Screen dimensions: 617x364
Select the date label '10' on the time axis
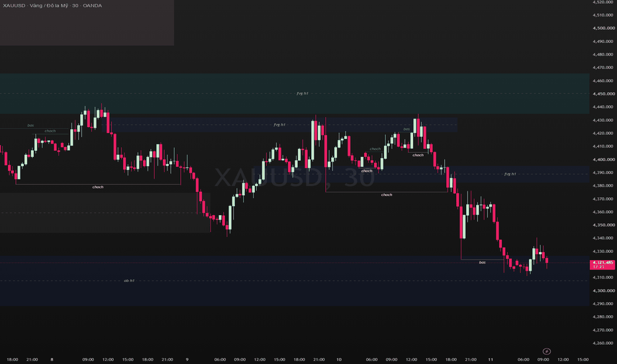339,359
